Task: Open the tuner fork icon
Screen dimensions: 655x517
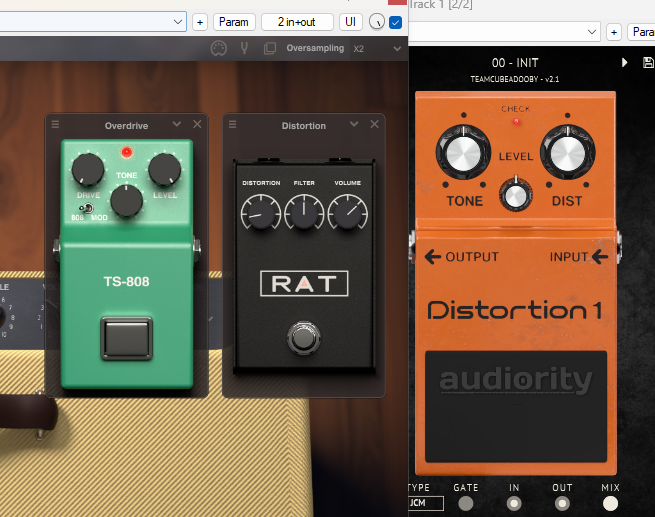Action: (244, 48)
